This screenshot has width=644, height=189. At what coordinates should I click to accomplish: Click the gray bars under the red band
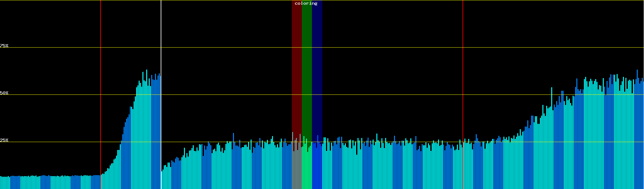(297, 167)
